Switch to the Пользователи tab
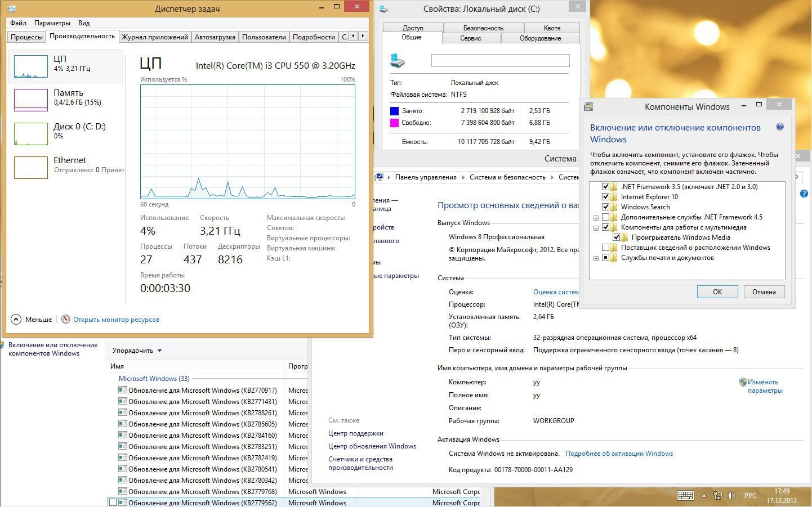The image size is (812, 507). click(x=264, y=37)
